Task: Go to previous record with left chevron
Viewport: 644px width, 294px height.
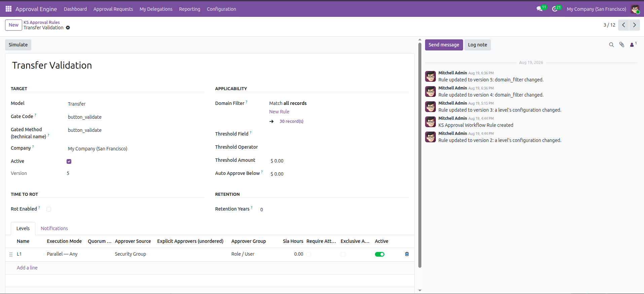Action: pos(623,25)
